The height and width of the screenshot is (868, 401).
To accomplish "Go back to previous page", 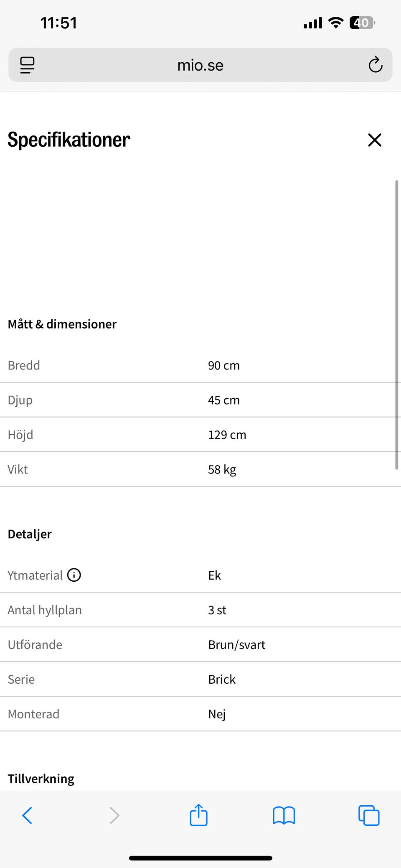I will coord(27,815).
